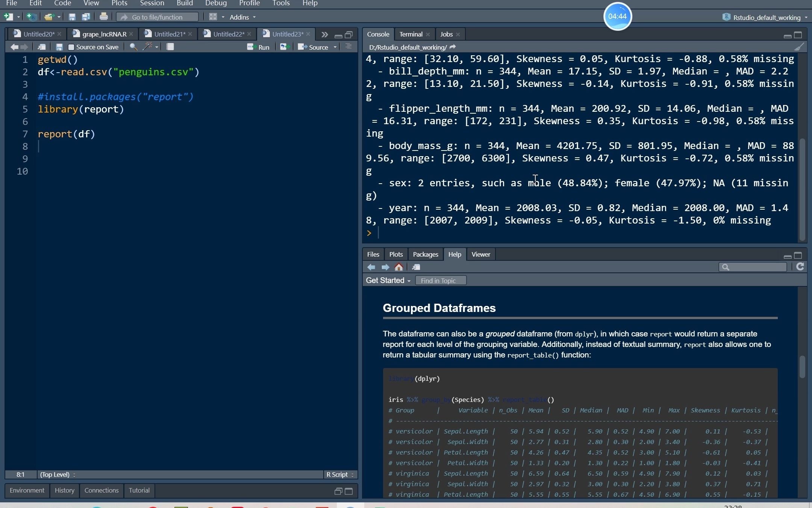Expand the Get Started topic dropdown
812x508 pixels.
[x=388, y=281]
